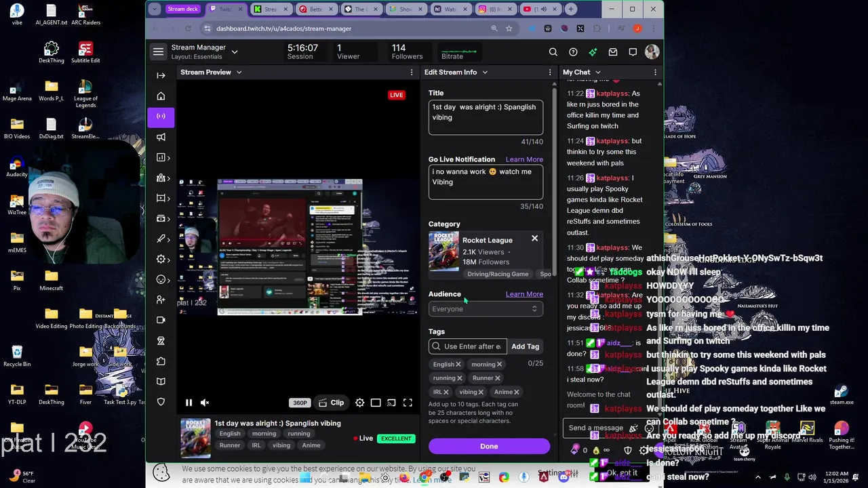
Task: Open the Creator Camp book sidebar icon
Action: pyautogui.click(x=161, y=382)
